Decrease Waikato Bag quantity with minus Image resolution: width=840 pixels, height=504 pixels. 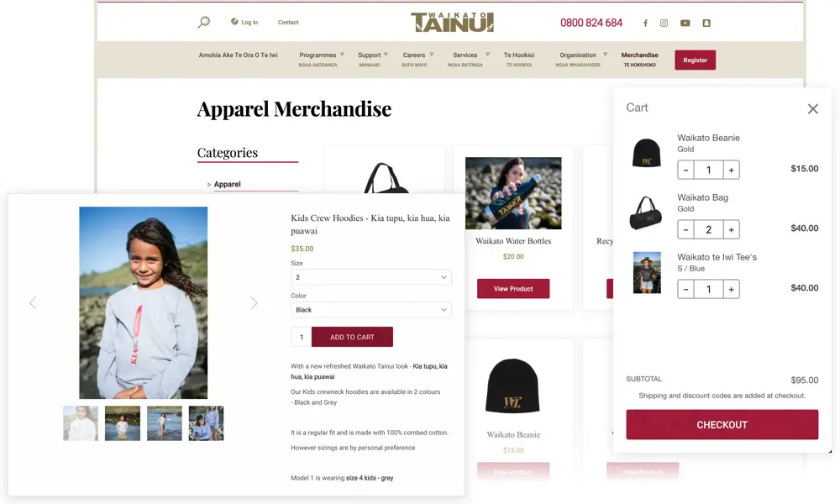click(685, 229)
